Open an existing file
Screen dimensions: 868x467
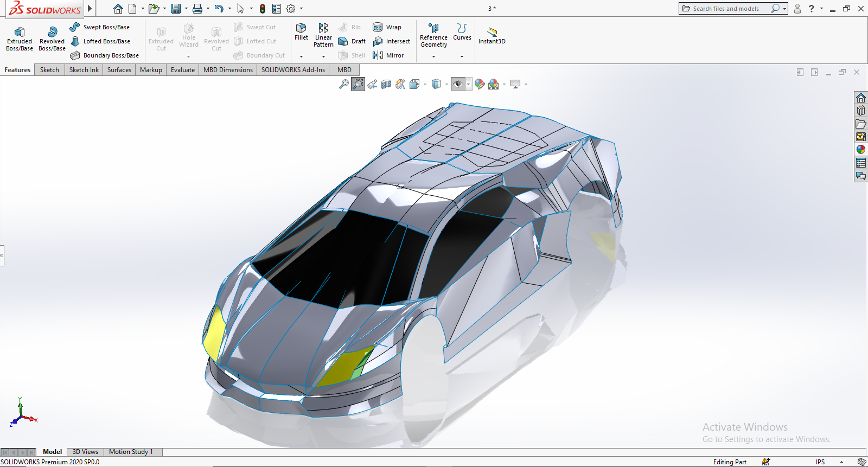click(154, 9)
